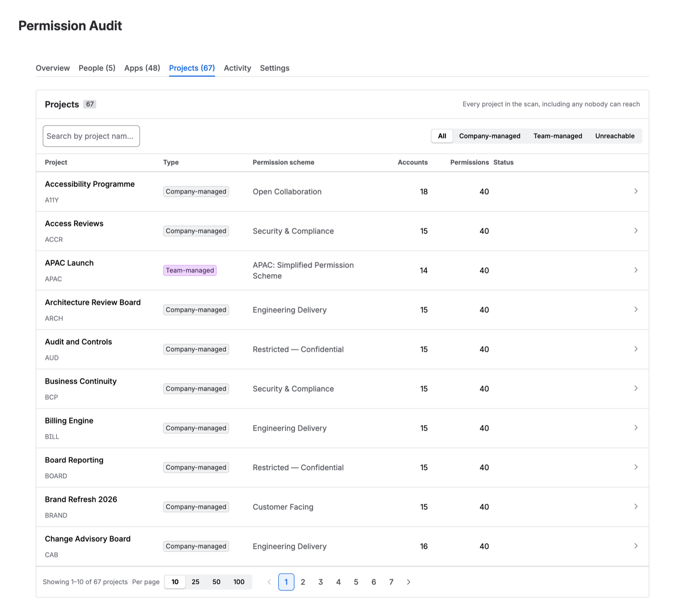This screenshot has height=616, width=685.
Task: Select Architecture Review Board name
Action: [x=93, y=302]
